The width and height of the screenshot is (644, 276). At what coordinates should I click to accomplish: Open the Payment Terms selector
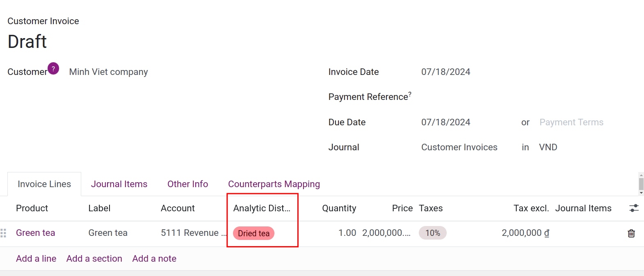[571, 122]
